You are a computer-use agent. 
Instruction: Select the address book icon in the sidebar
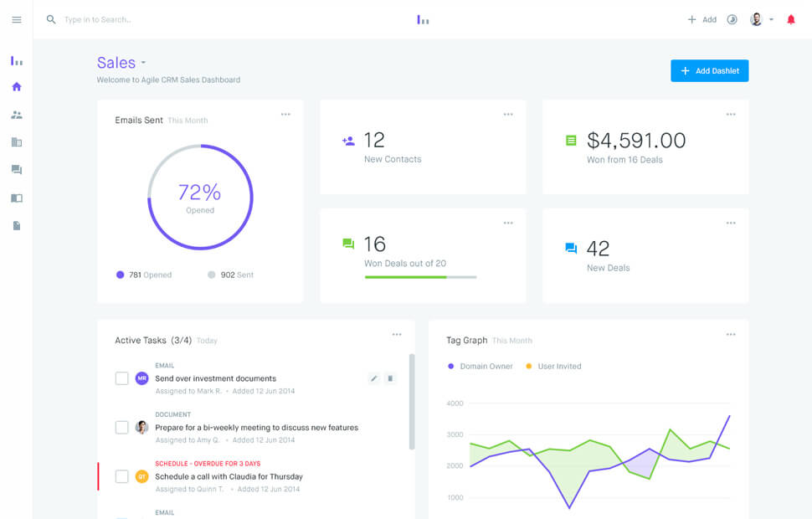pyautogui.click(x=16, y=198)
